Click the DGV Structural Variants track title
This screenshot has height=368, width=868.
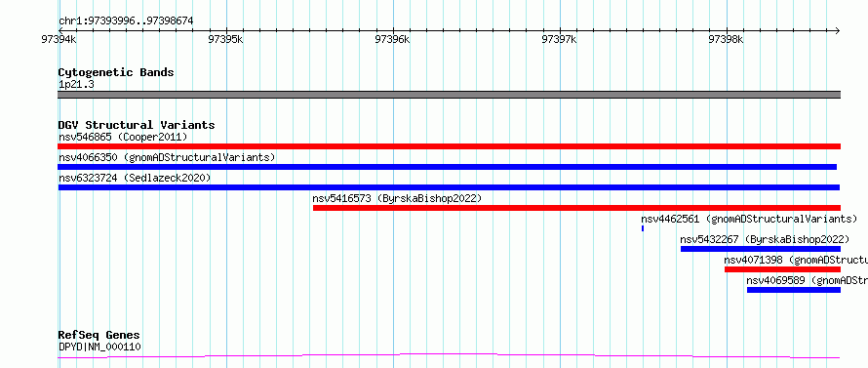pyautogui.click(x=137, y=125)
